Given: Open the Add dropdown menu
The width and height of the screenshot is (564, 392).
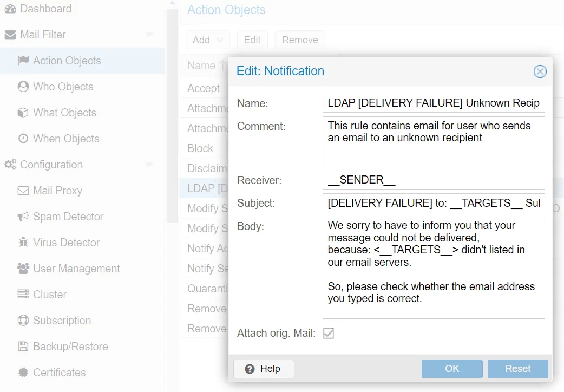Looking at the screenshot, I should coord(207,40).
